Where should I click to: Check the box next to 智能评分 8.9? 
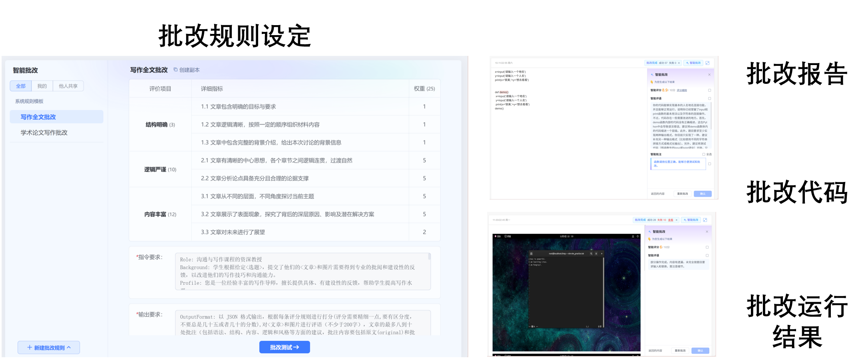tap(710, 90)
